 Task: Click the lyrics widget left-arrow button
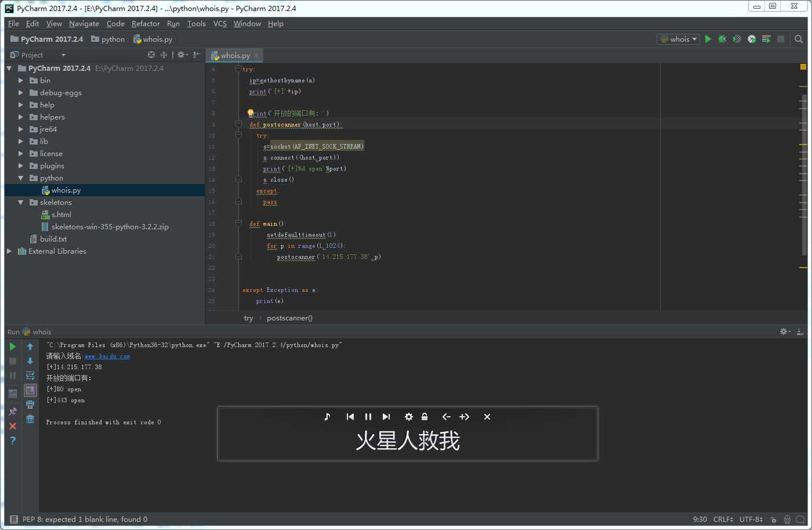(x=446, y=417)
